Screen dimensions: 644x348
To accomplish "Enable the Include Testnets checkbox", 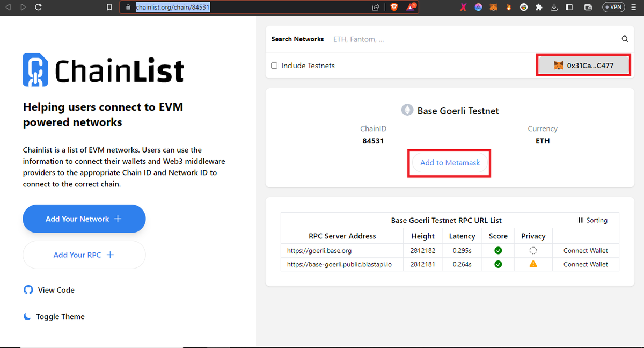I will click(x=274, y=65).
